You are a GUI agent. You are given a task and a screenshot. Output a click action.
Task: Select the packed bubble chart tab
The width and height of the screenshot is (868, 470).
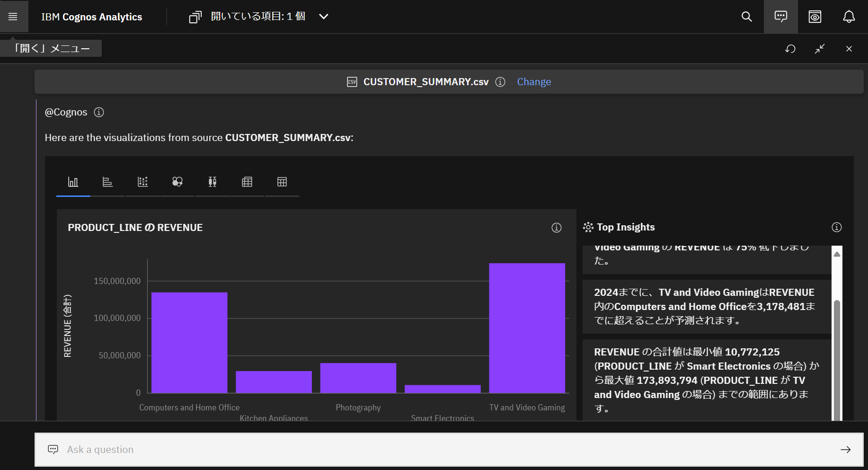click(177, 182)
